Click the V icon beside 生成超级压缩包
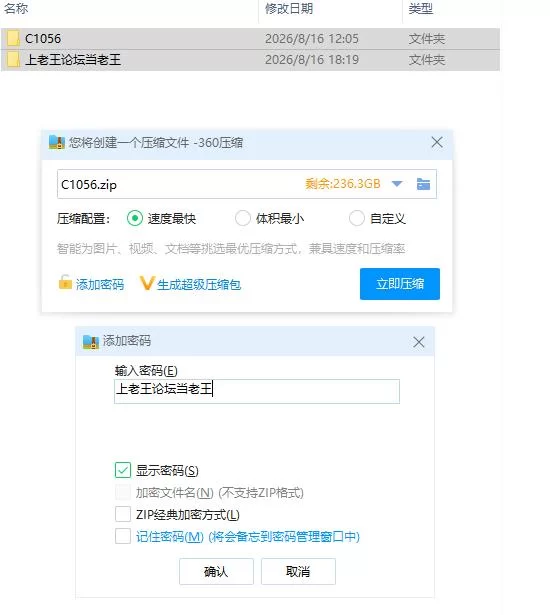The image size is (550, 615). pos(147,283)
